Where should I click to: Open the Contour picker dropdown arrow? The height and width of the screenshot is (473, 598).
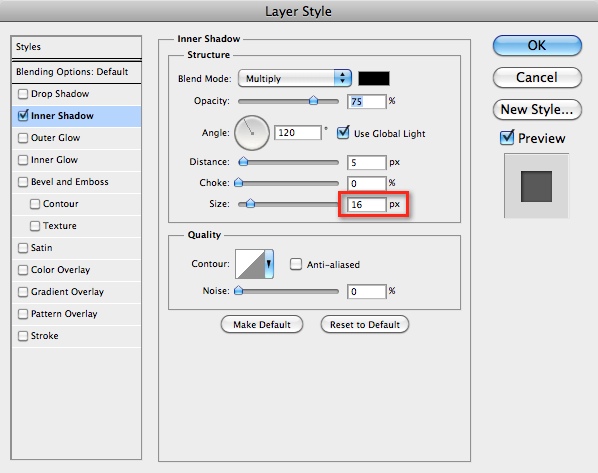(269, 264)
